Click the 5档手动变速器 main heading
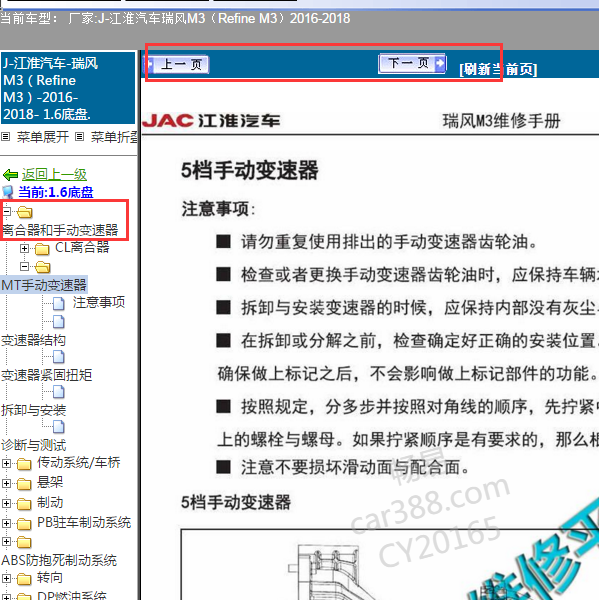This screenshot has width=599, height=600. (250, 170)
